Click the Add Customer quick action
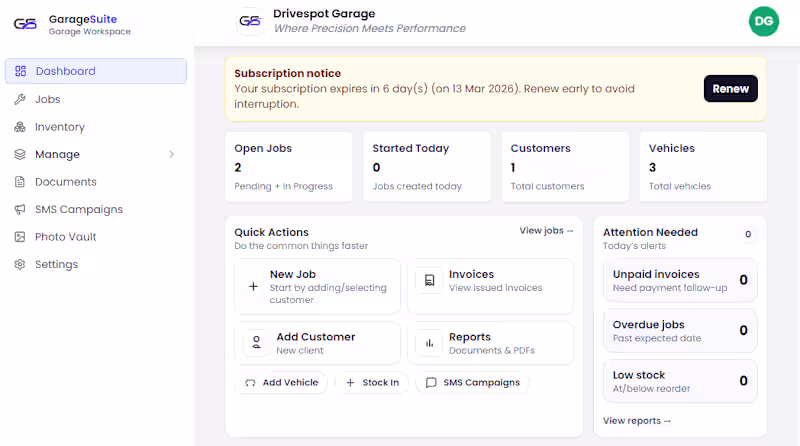Viewport: 800px width, 446px height. pos(317,343)
